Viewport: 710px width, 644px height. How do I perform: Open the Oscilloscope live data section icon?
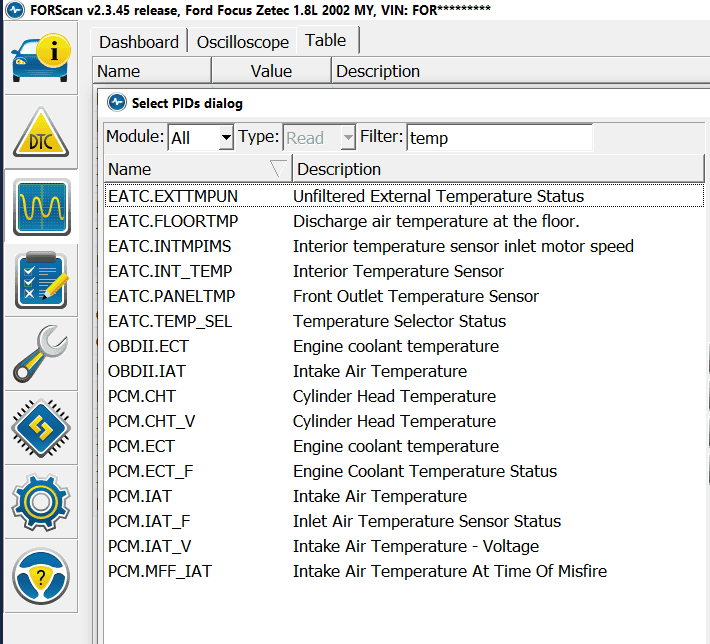(x=42, y=207)
